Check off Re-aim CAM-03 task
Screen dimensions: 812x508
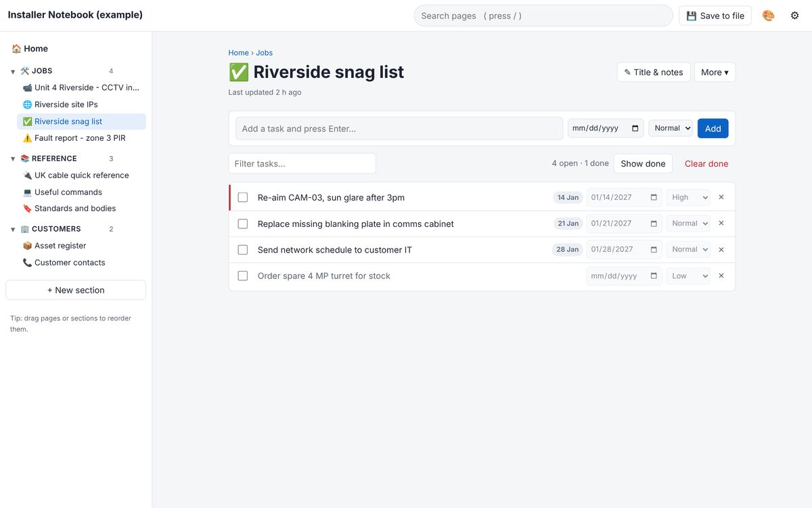[x=243, y=197]
